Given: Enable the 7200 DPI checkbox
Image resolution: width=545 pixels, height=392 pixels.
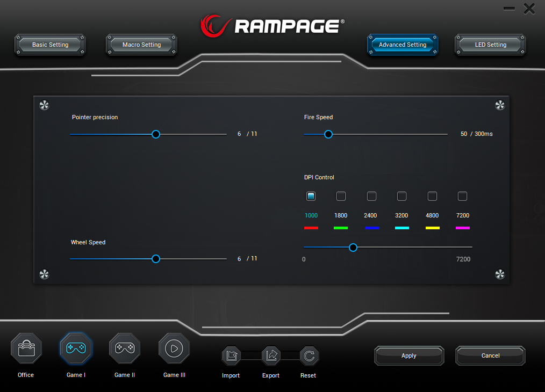Looking at the screenshot, I should coord(462,196).
